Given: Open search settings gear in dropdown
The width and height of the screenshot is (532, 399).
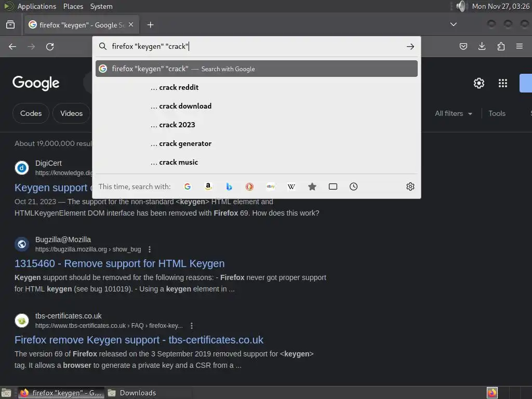Looking at the screenshot, I should tap(410, 187).
